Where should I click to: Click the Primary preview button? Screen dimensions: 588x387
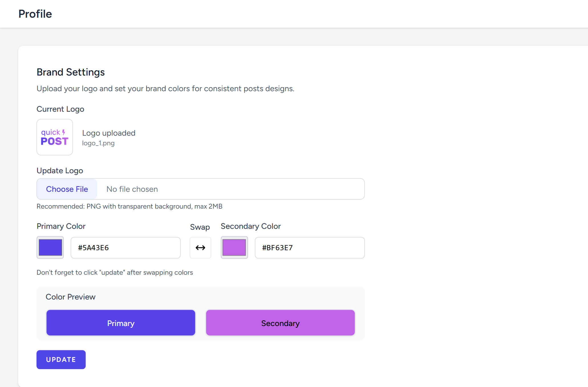[x=121, y=323]
